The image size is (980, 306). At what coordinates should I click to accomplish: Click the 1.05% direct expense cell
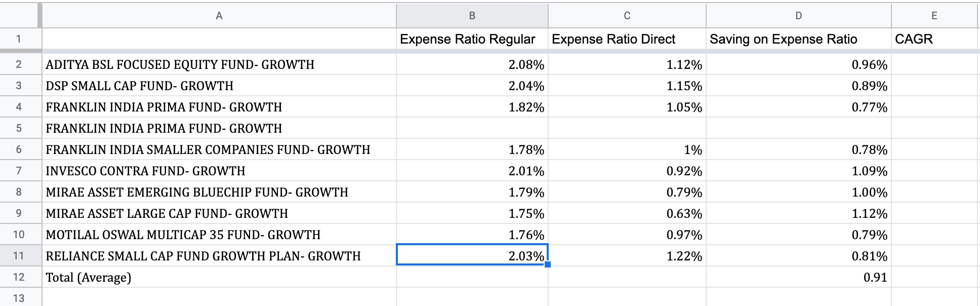point(627,107)
